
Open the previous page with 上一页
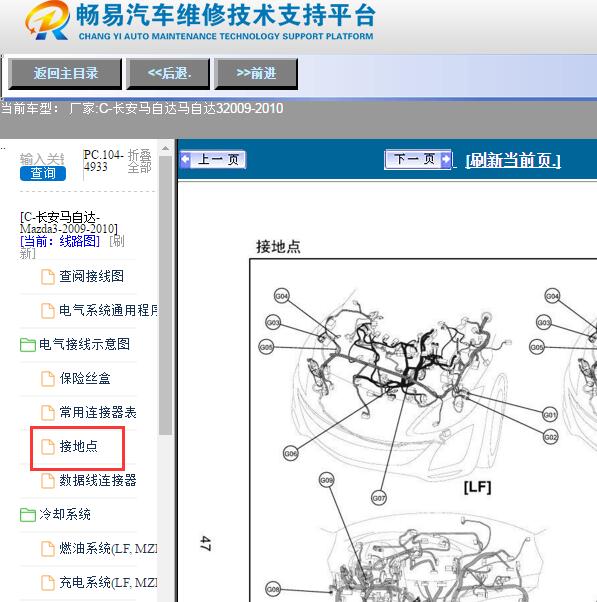tap(213, 159)
